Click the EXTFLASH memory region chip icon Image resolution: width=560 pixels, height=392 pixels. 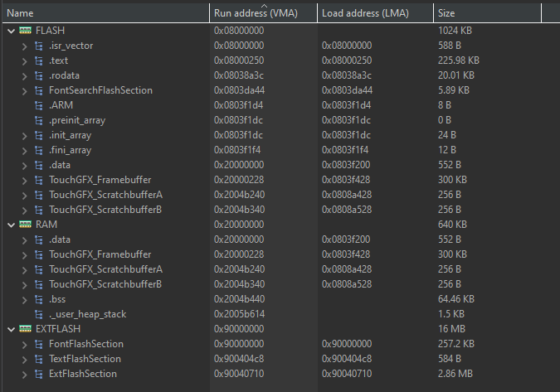point(25,329)
